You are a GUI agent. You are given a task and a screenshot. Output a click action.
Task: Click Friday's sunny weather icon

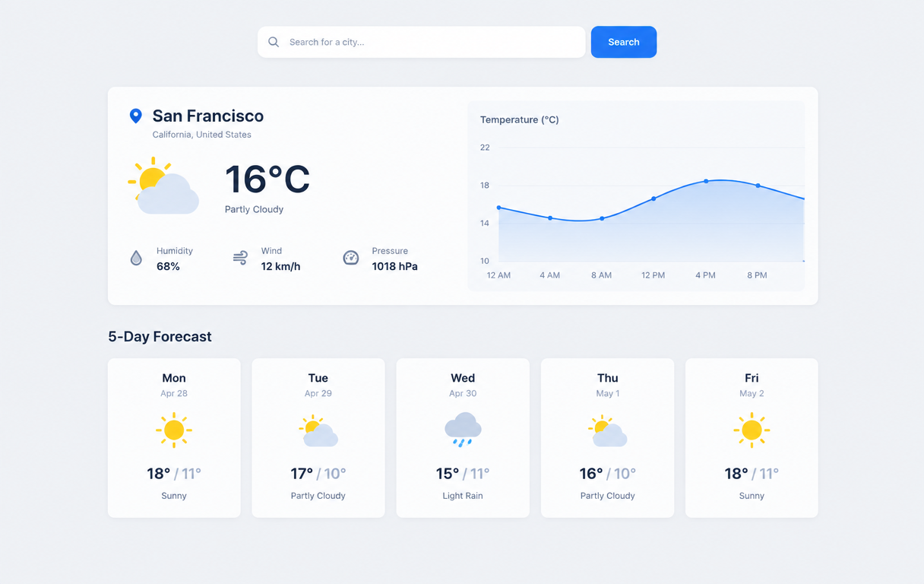752,430
